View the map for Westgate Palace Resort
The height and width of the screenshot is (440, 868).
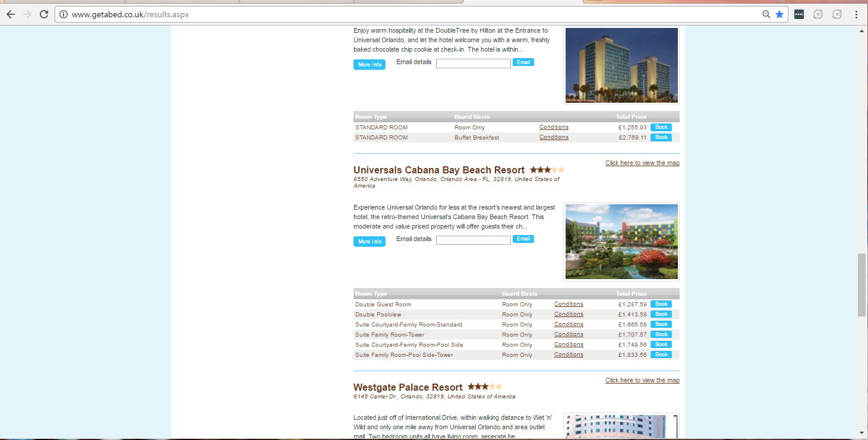642,380
